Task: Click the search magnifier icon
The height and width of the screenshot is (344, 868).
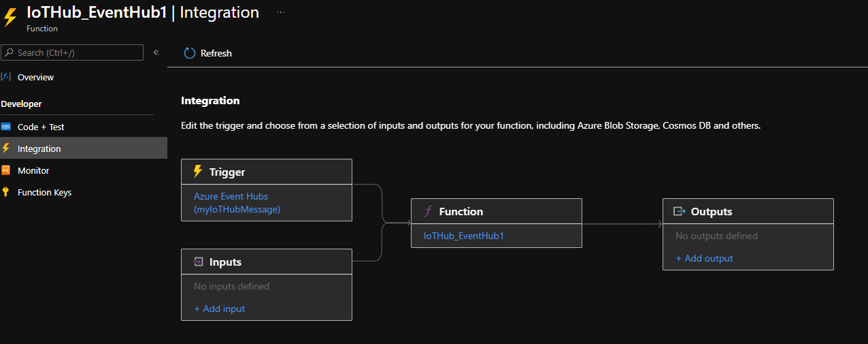Action: [9, 52]
